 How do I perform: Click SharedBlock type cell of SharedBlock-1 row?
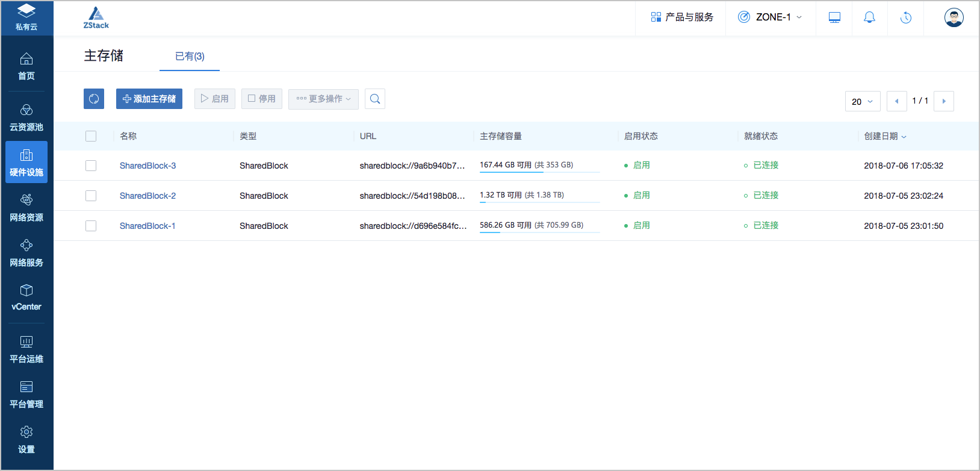[264, 226]
